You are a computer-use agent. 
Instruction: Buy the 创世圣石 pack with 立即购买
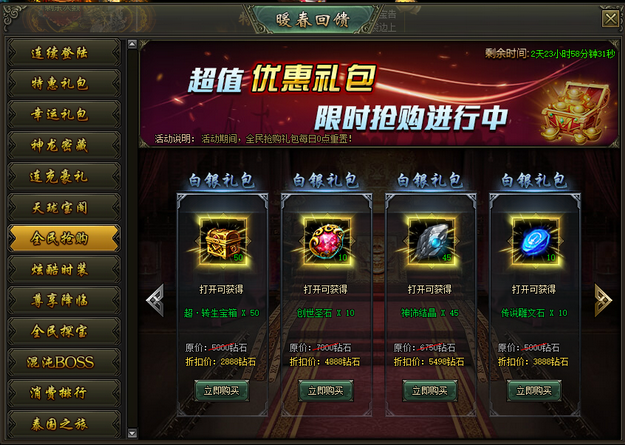[x=326, y=390]
